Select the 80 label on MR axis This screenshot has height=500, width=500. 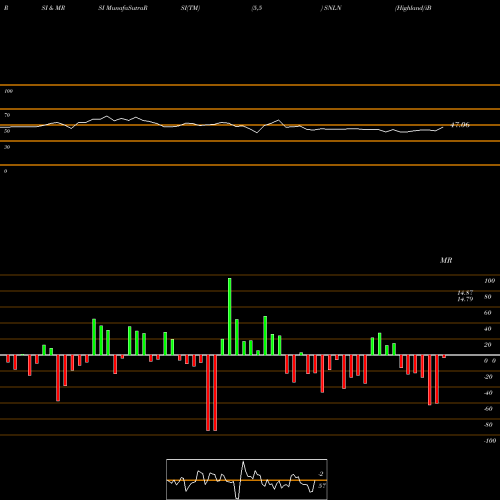pyautogui.click(x=488, y=297)
